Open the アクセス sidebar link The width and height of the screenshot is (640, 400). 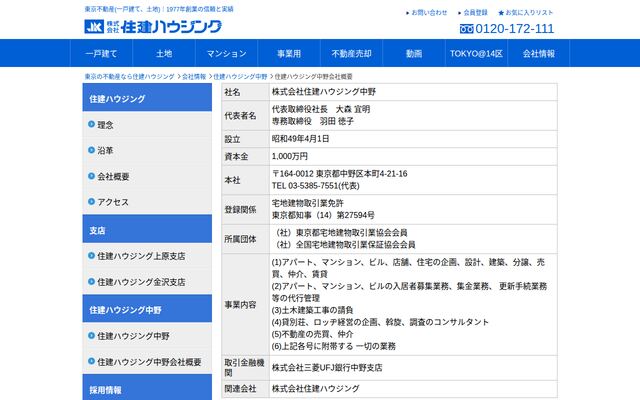113,202
